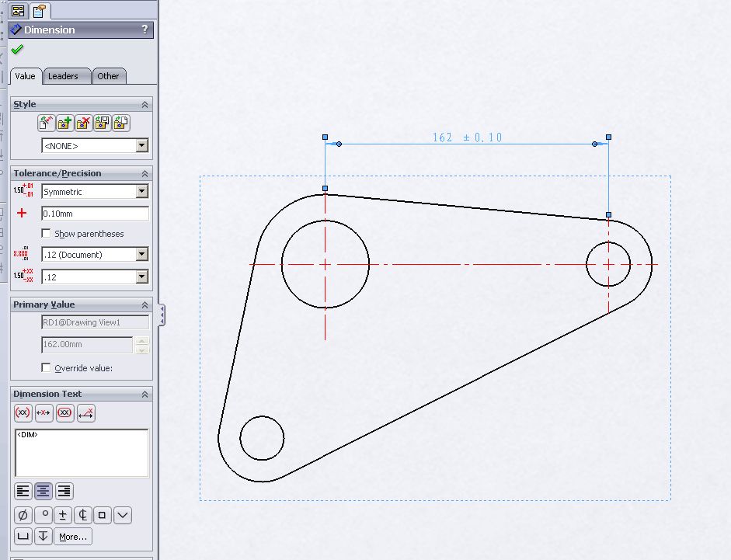Open the <NONE> style dropdown
This screenshot has height=560, width=731.
[142, 145]
